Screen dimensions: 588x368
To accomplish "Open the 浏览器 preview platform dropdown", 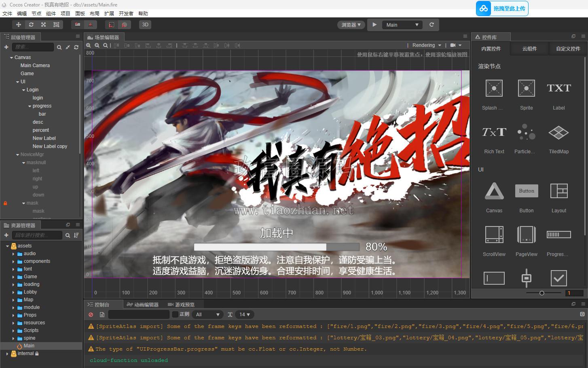I will [x=351, y=25].
